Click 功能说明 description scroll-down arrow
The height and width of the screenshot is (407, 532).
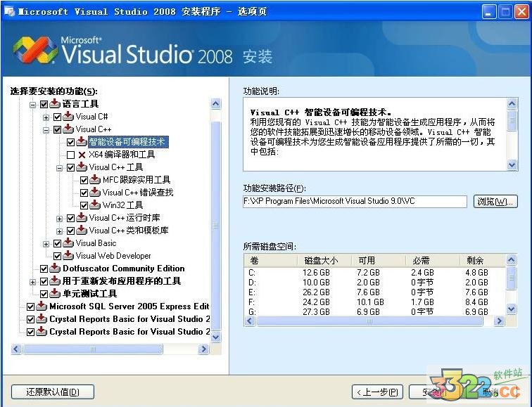(512, 164)
